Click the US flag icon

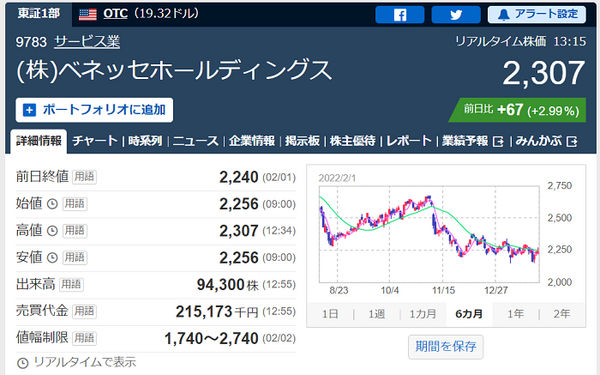pos(88,15)
